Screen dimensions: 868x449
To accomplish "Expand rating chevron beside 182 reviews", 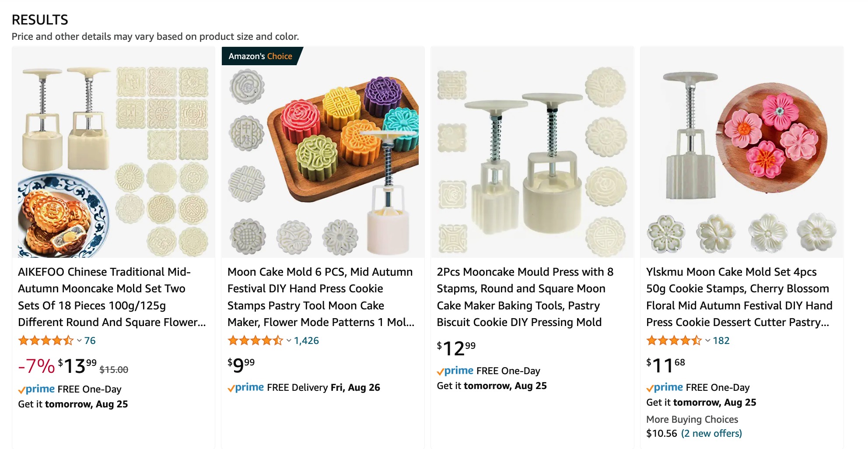I will [x=707, y=340].
